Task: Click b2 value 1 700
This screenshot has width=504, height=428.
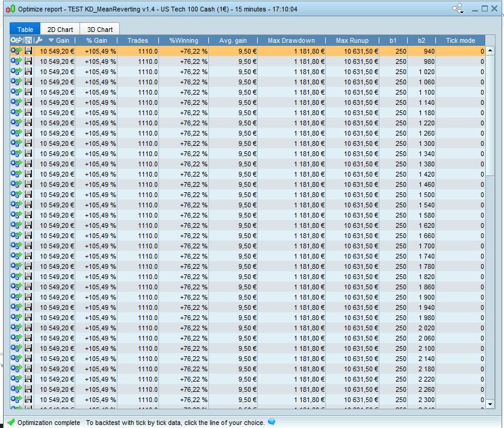Action: click(x=426, y=246)
